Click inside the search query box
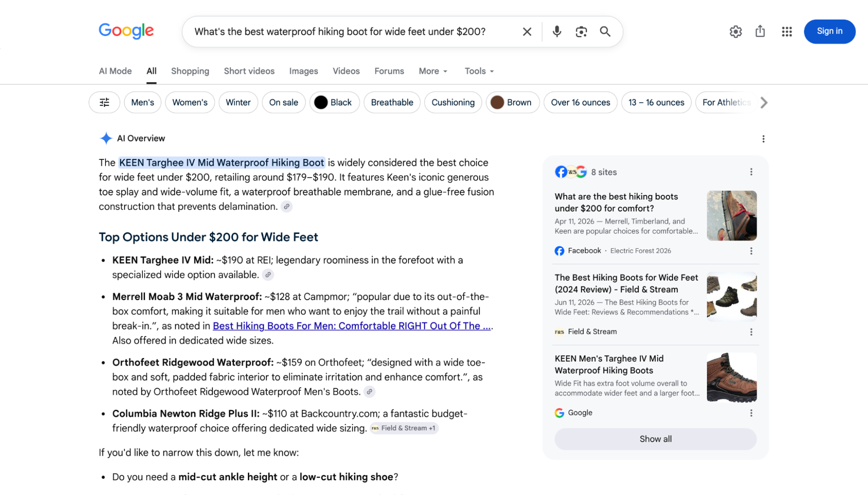The height and width of the screenshot is (495, 868). 340,32
